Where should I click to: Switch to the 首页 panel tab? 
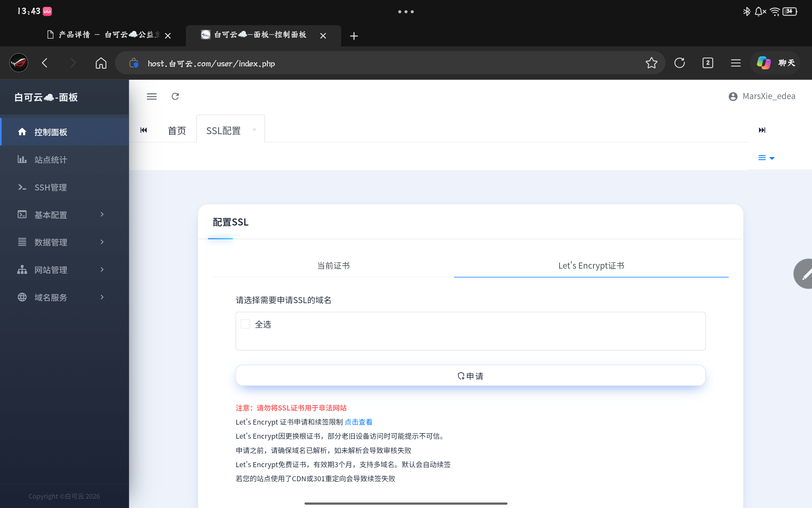177,130
